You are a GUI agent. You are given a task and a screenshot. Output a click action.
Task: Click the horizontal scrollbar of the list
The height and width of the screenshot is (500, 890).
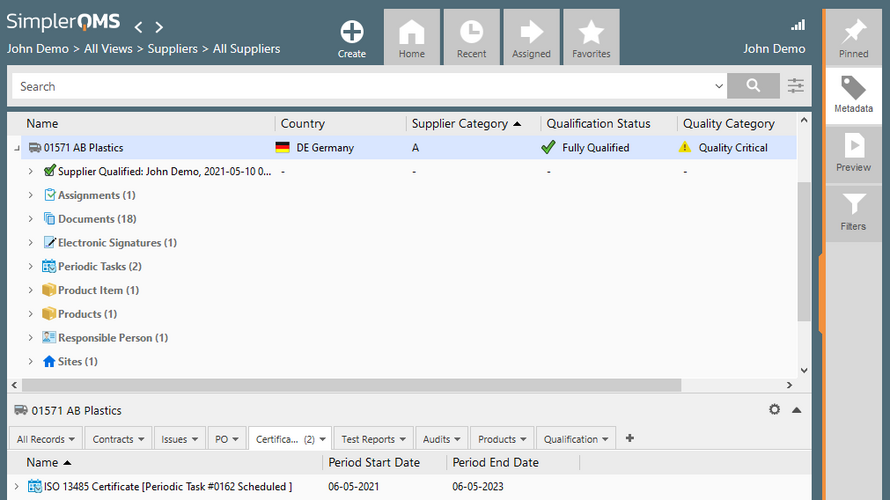point(351,385)
